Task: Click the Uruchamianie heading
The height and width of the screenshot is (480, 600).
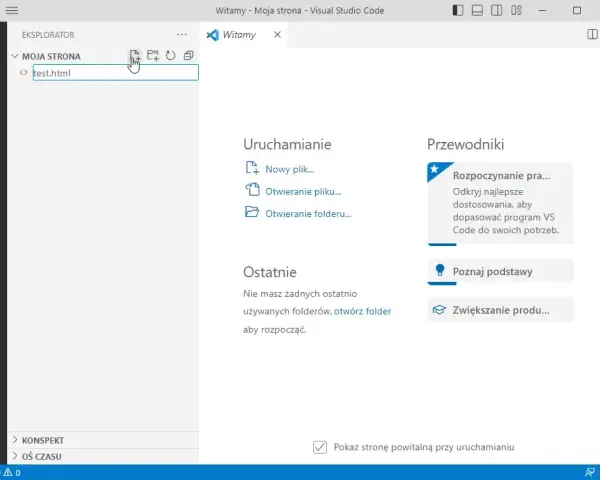Action: click(x=287, y=144)
